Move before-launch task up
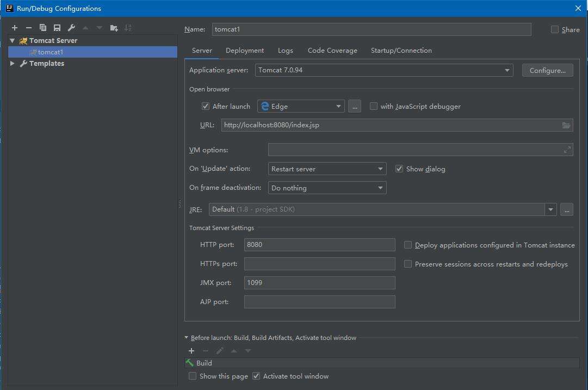 pos(234,351)
